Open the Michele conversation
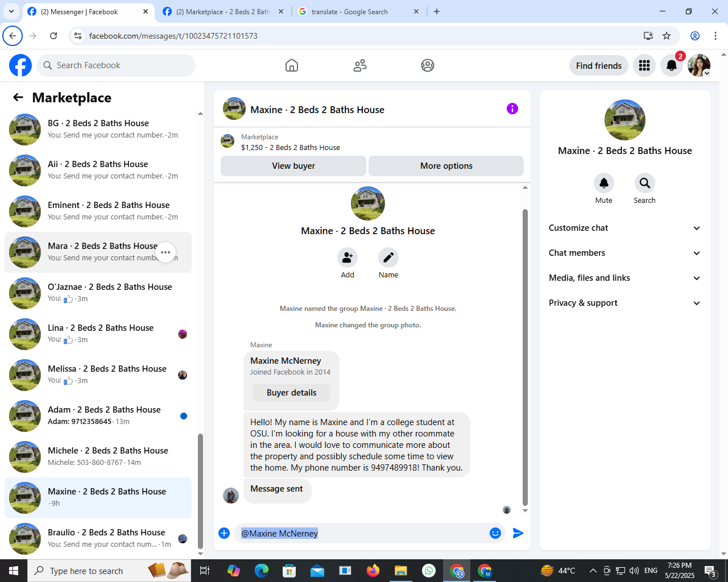The width and height of the screenshot is (728, 582). 98,457
